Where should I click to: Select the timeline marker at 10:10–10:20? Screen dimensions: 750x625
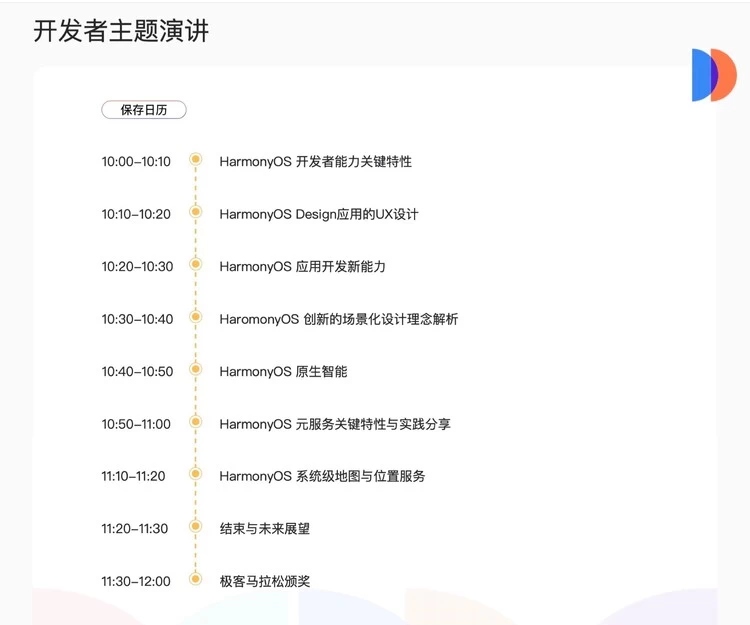pyautogui.click(x=196, y=212)
